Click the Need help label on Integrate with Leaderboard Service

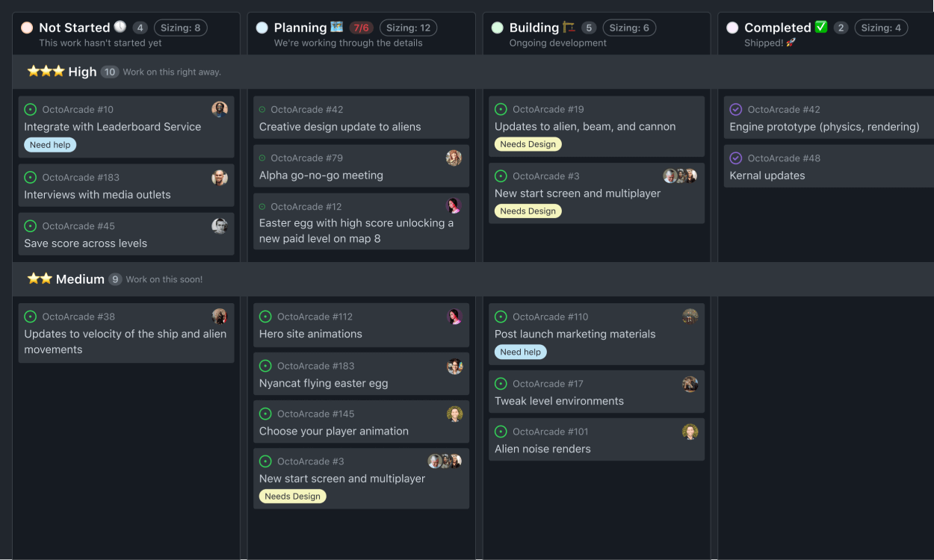50,144
